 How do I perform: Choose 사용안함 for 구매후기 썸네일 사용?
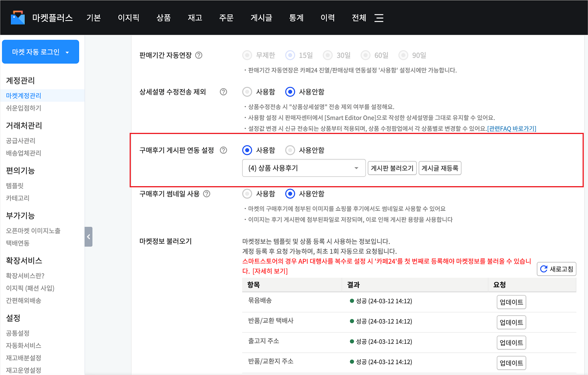point(290,194)
